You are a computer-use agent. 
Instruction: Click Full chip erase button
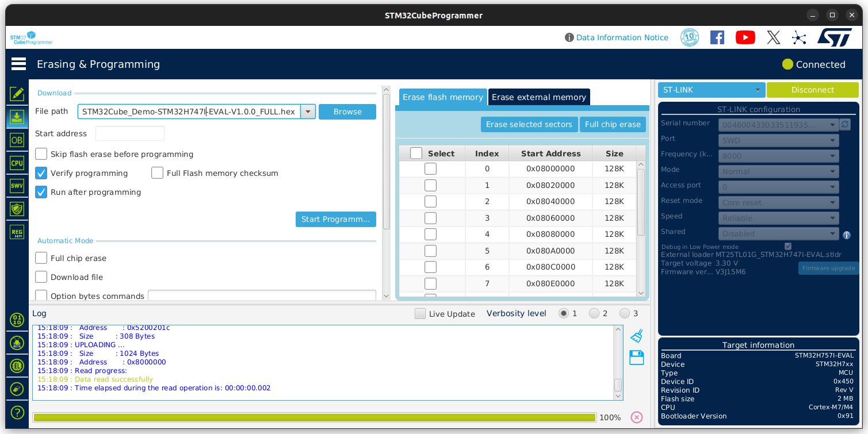[613, 124]
